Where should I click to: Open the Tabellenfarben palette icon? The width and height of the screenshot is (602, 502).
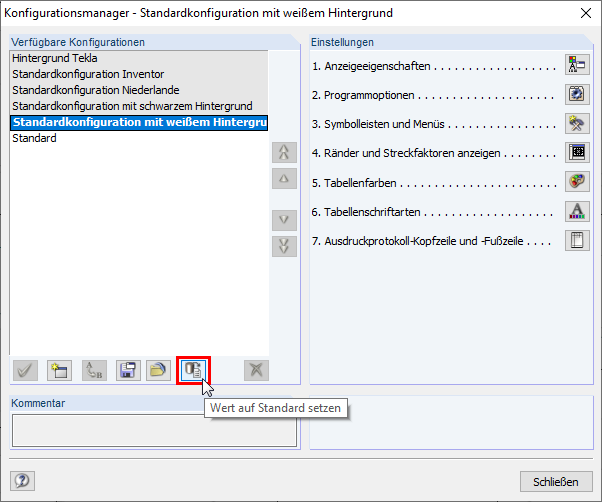[577, 182]
